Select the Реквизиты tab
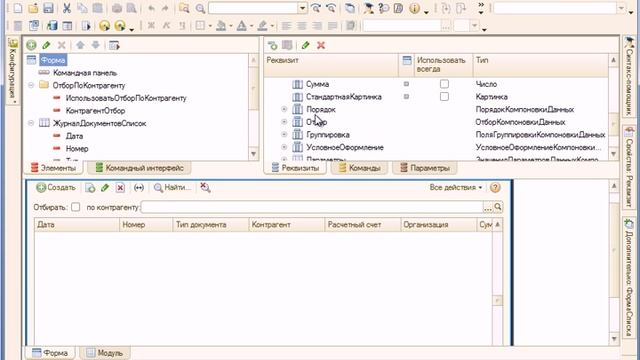Screen dimensions: 640x360 pyautogui.click(x=295, y=168)
